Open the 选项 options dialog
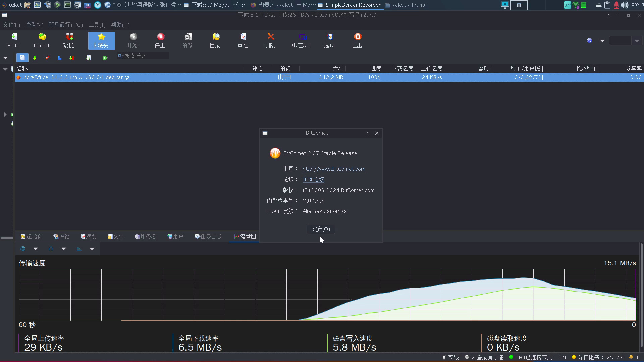Viewport: 644px width, 362px height. [329, 41]
